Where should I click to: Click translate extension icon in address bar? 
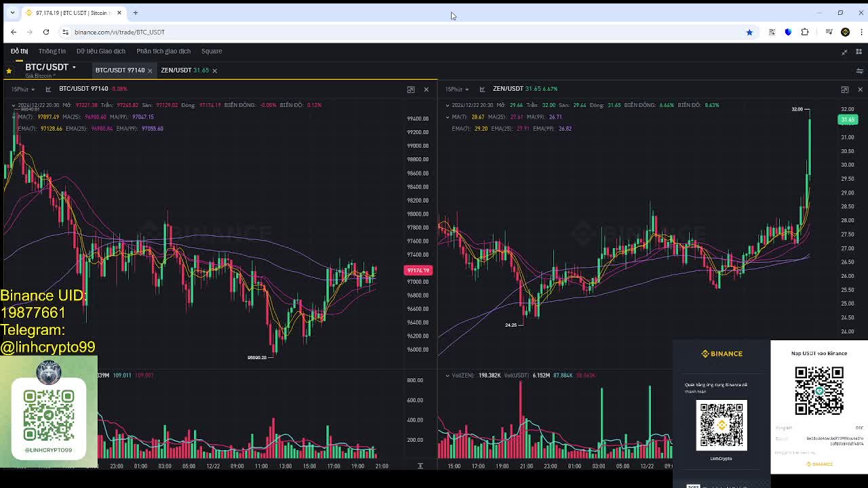click(x=772, y=32)
